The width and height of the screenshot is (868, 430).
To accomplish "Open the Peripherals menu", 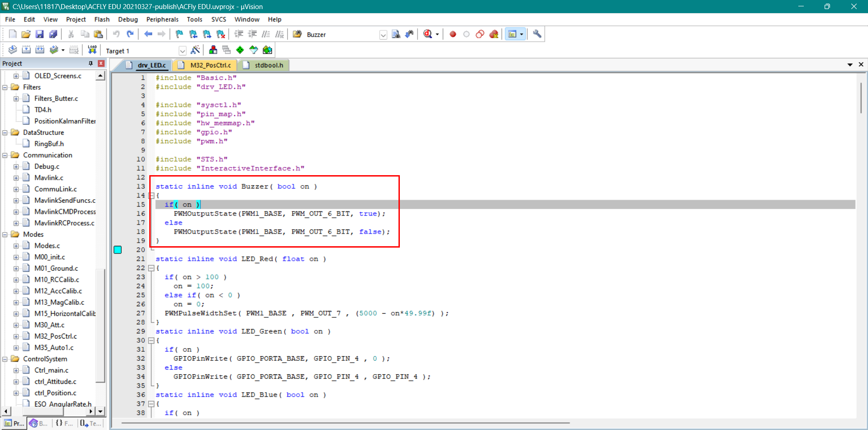I will point(162,19).
